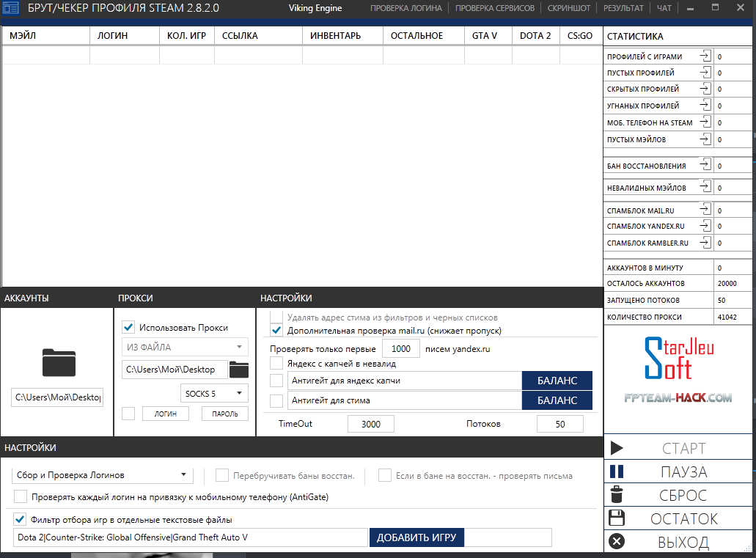This screenshot has height=558, width=756.
Task: Click the export arrow beside СПАМБЛОК YANDEX.RU
Action: click(705, 225)
